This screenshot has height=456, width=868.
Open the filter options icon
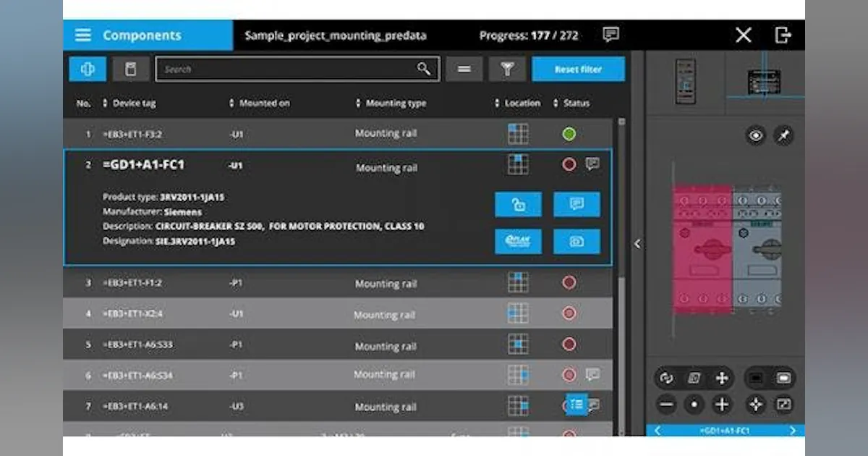[507, 69]
